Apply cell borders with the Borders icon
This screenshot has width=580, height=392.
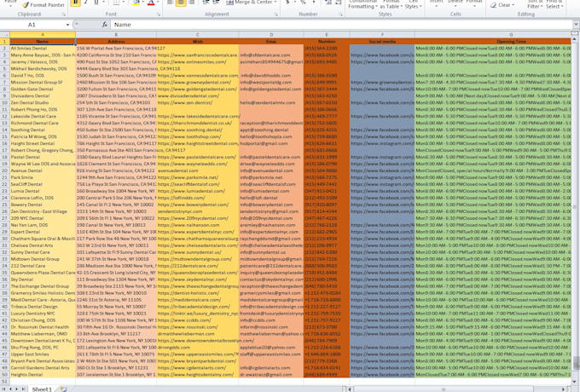(116, 3)
